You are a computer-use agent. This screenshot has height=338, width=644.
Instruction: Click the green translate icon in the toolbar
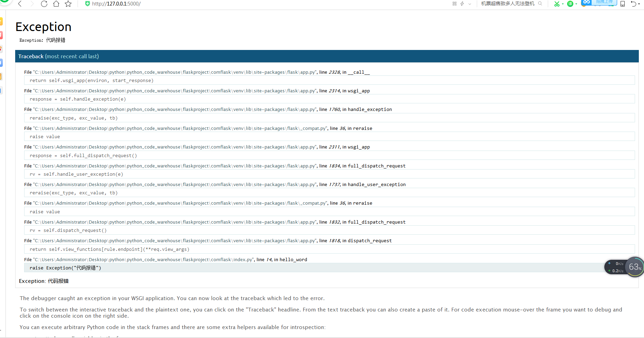(x=571, y=4)
